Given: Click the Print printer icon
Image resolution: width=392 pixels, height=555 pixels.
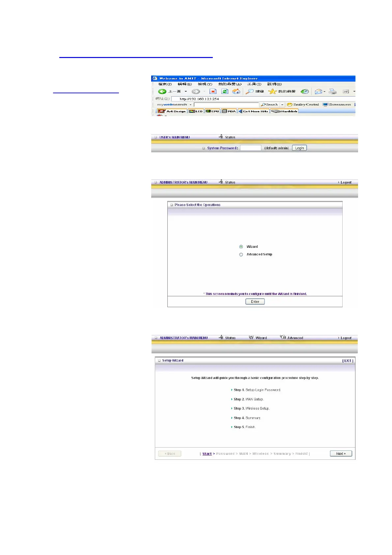Looking at the screenshot, I should coord(333,91).
